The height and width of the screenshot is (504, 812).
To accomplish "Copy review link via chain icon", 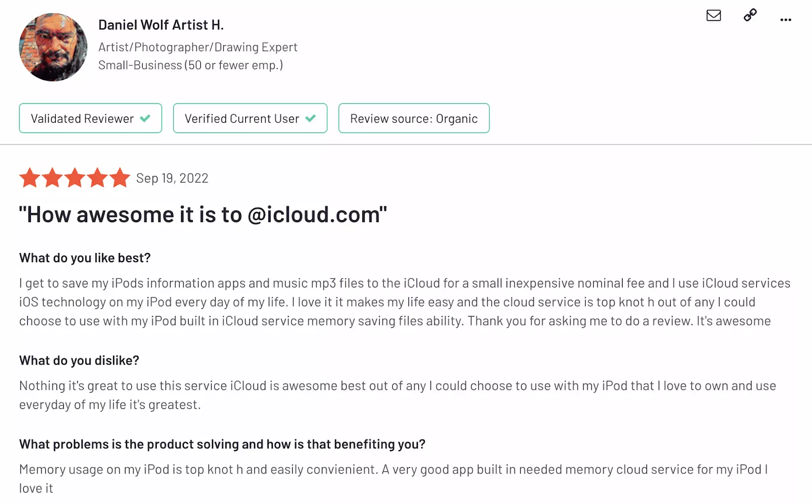I will (x=750, y=15).
